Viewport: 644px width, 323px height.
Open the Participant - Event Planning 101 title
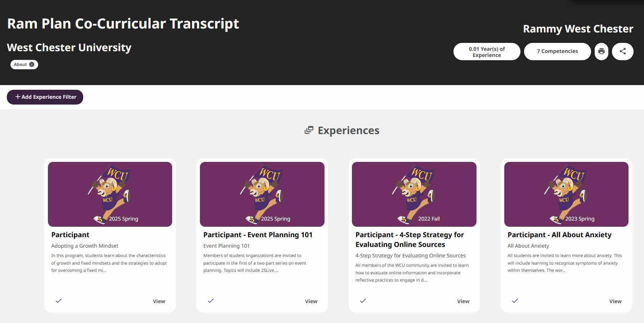pos(258,235)
